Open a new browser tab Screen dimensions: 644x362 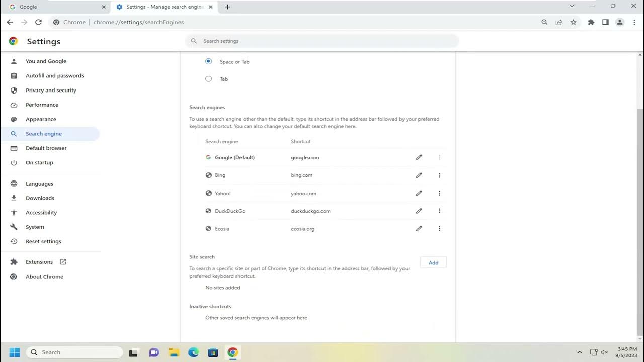(x=227, y=7)
